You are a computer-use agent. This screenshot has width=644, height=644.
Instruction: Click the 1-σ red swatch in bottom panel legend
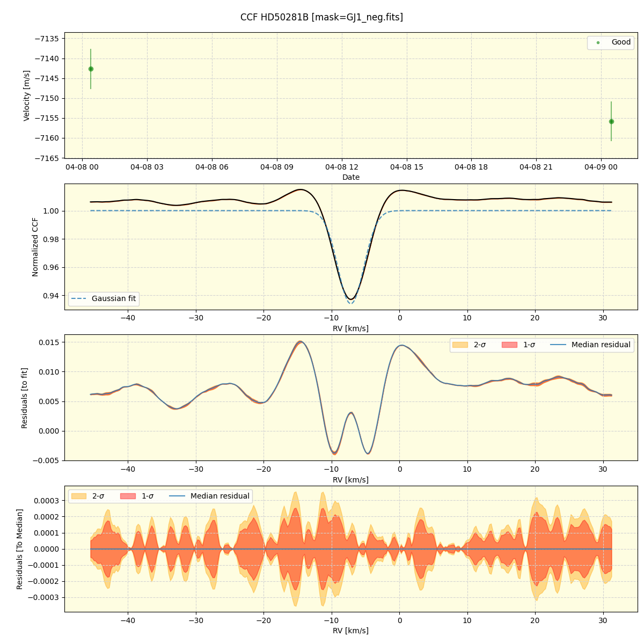point(128,496)
